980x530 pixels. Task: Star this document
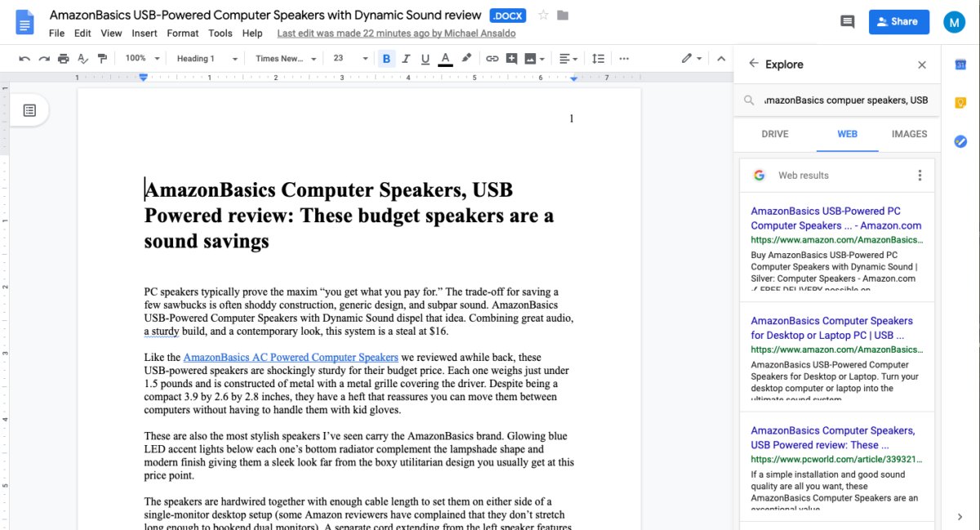tap(543, 16)
